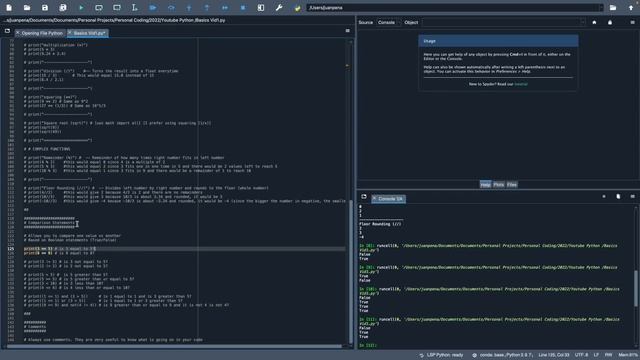This screenshot has height=360, width=640.
Task: Step into function in debugger
Action: pyautogui.click(x=189, y=7)
